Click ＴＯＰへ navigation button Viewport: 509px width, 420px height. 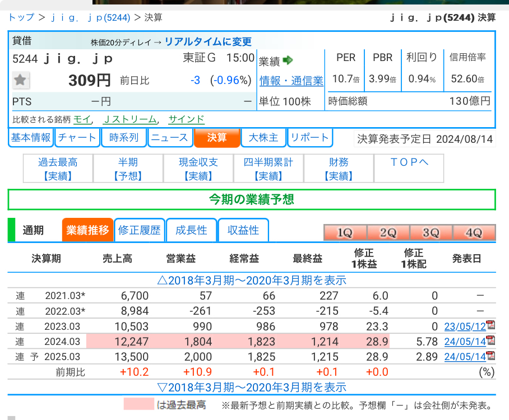pyautogui.click(x=409, y=169)
